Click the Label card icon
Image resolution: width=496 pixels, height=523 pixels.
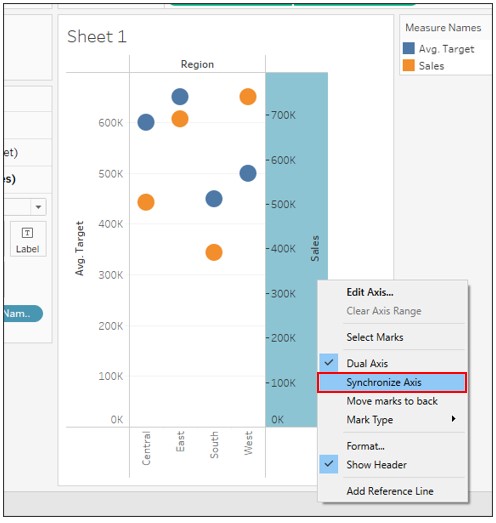(27, 232)
